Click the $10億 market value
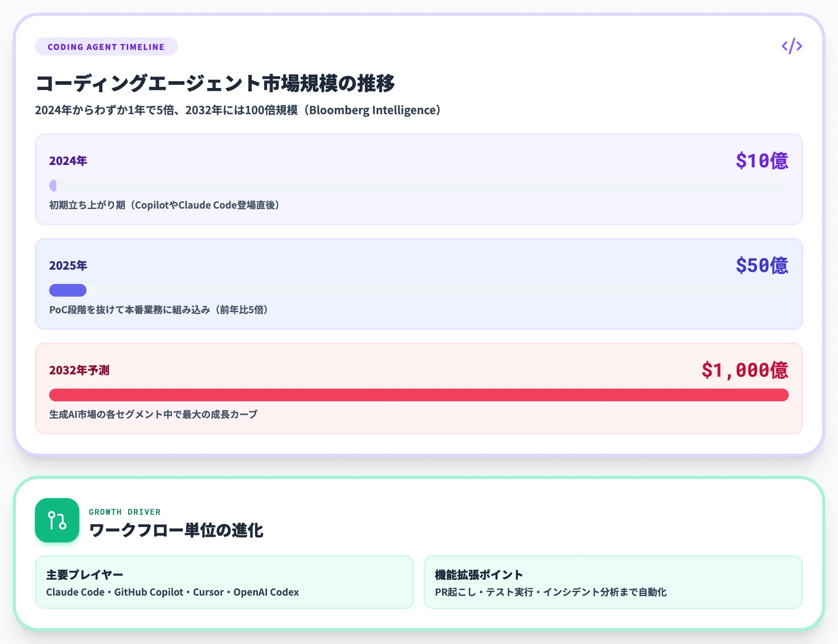Image resolution: width=838 pixels, height=644 pixels. tap(762, 161)
